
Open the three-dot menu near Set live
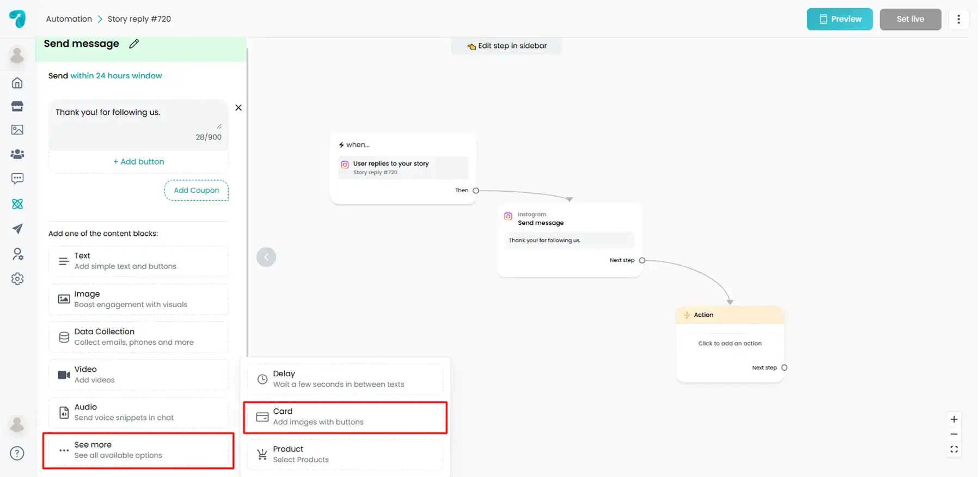(959, 19)
